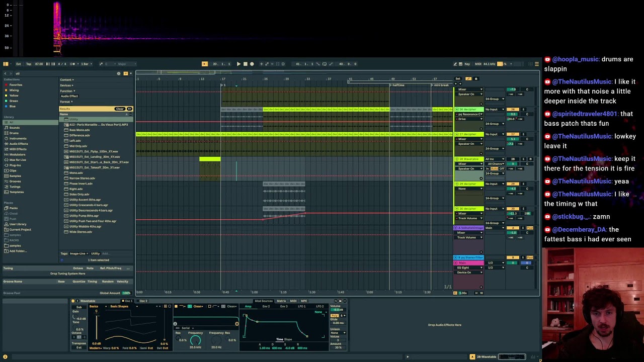Open Audio Effects library category
Viewport: 644px width, 362px height.
[18, 144]
